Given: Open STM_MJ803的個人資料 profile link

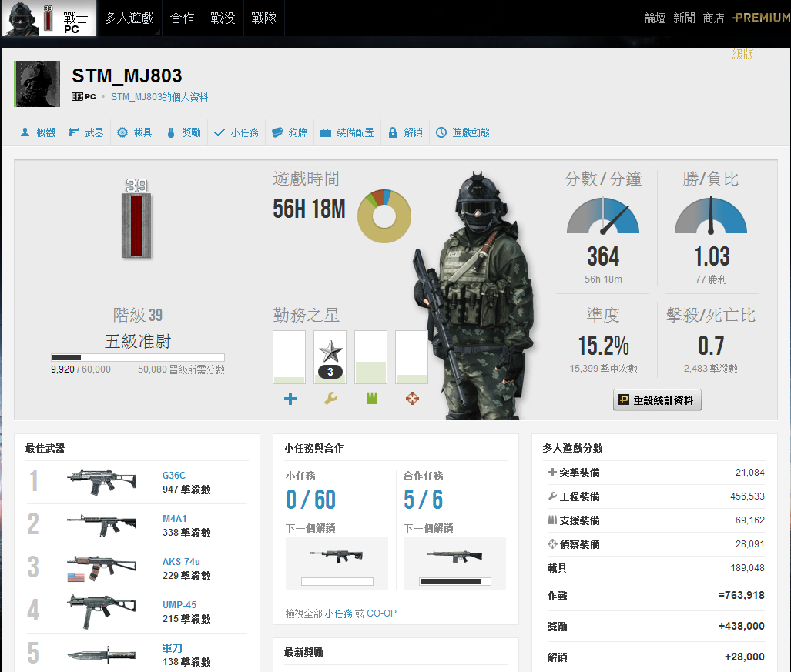Looking at the screenshot, I should [159, 97].
